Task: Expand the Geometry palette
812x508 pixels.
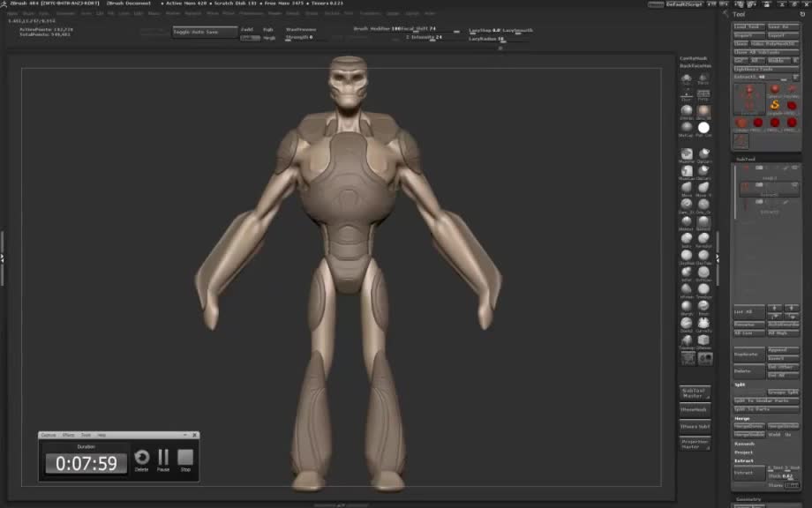Action: point(748,499)
